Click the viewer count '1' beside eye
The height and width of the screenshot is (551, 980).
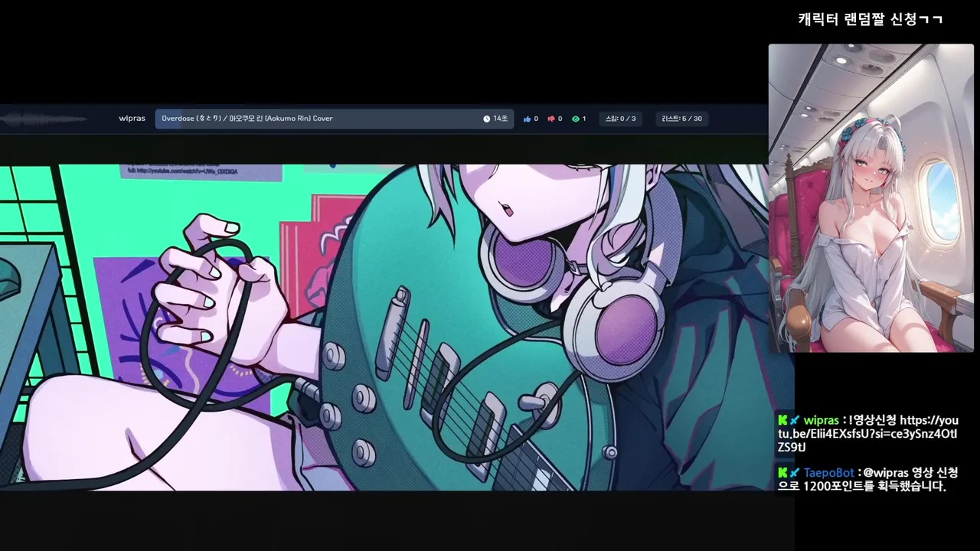(x=584, y=119)
